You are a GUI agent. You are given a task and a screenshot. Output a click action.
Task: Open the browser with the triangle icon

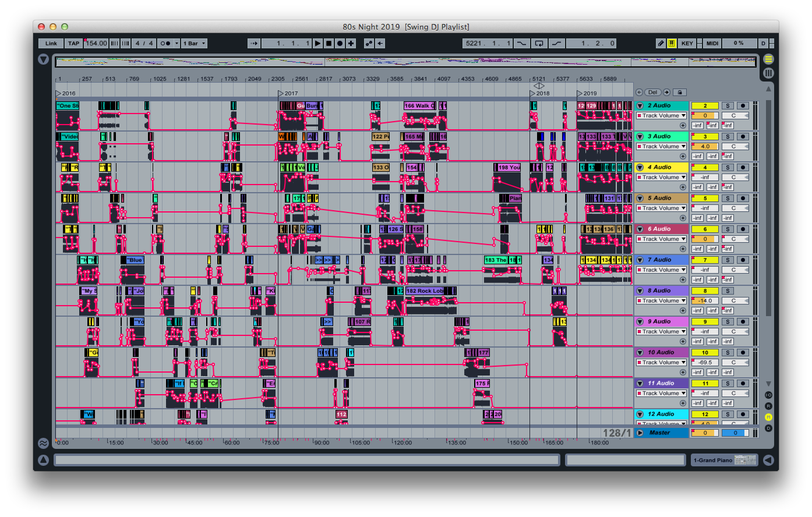[43, 59]
